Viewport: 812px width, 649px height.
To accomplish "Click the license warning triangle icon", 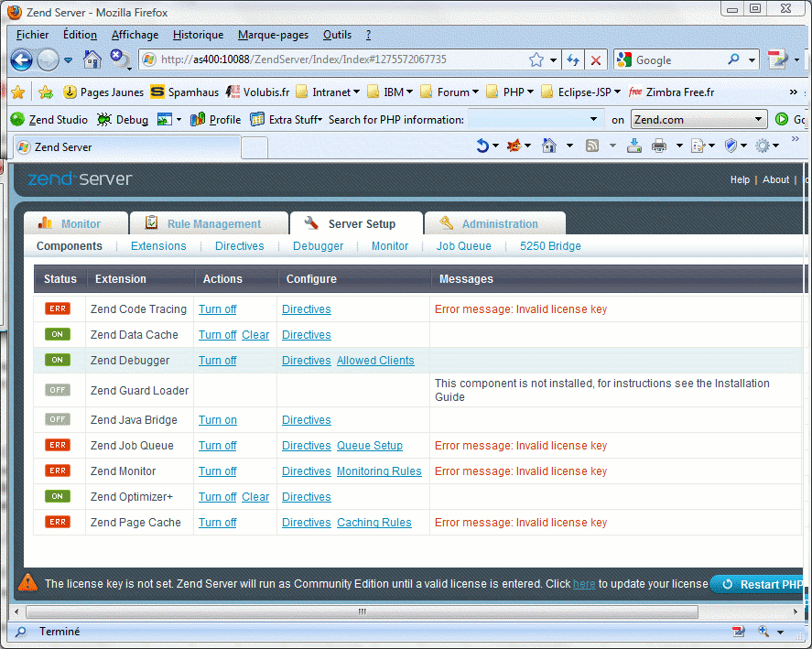I will coord(27,583).
